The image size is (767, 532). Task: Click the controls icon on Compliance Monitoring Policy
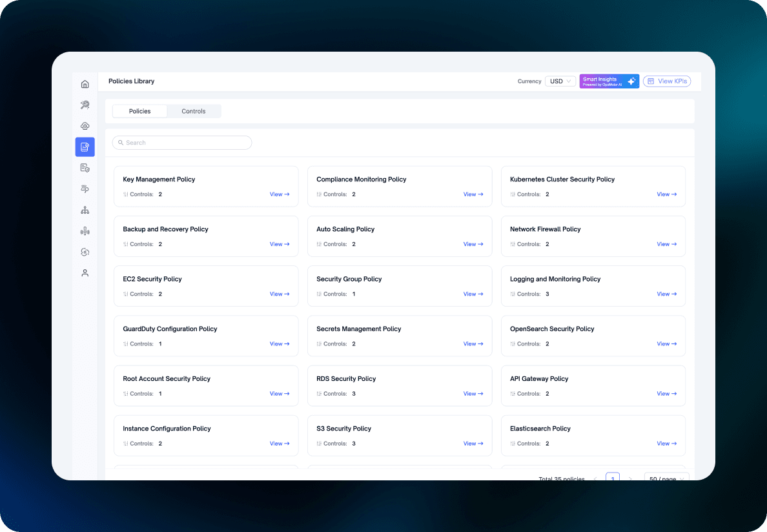pyautogui.click(x=320, y=194)
